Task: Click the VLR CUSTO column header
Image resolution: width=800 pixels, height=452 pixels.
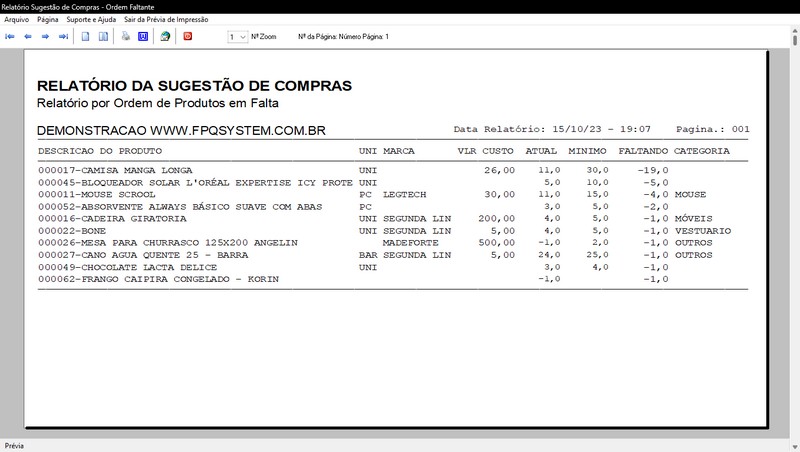Action: (x=485, y=151)
